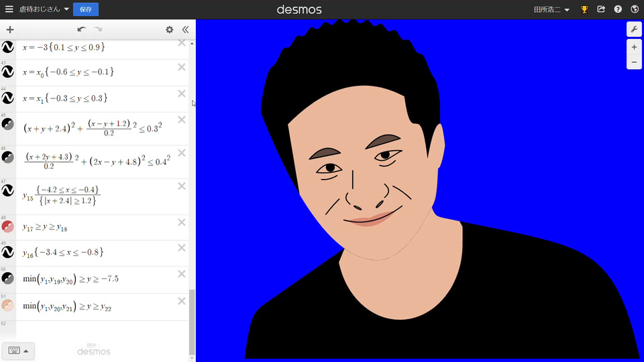The image size is (644, 362).
Task: Collapse the expression list panel
Action: click(x=185, y=29)
